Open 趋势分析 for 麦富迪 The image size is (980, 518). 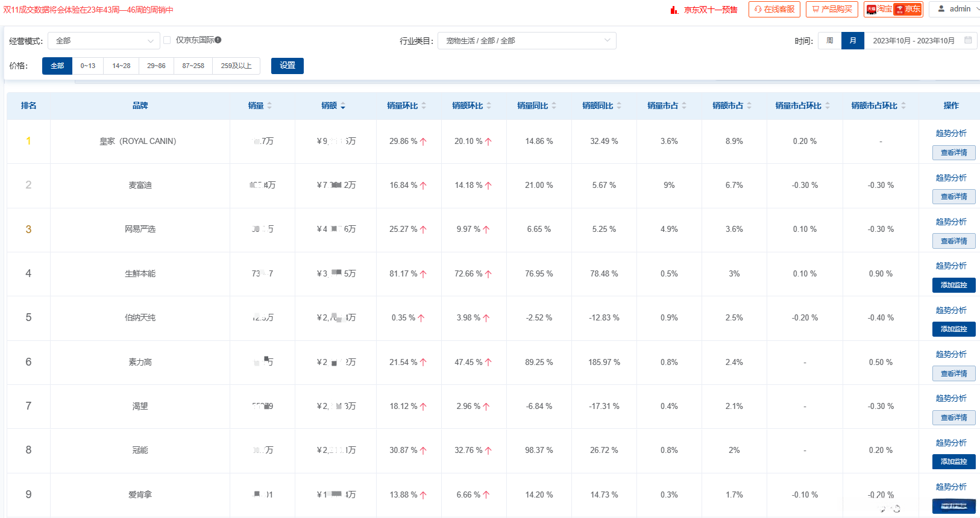[951, 178]
